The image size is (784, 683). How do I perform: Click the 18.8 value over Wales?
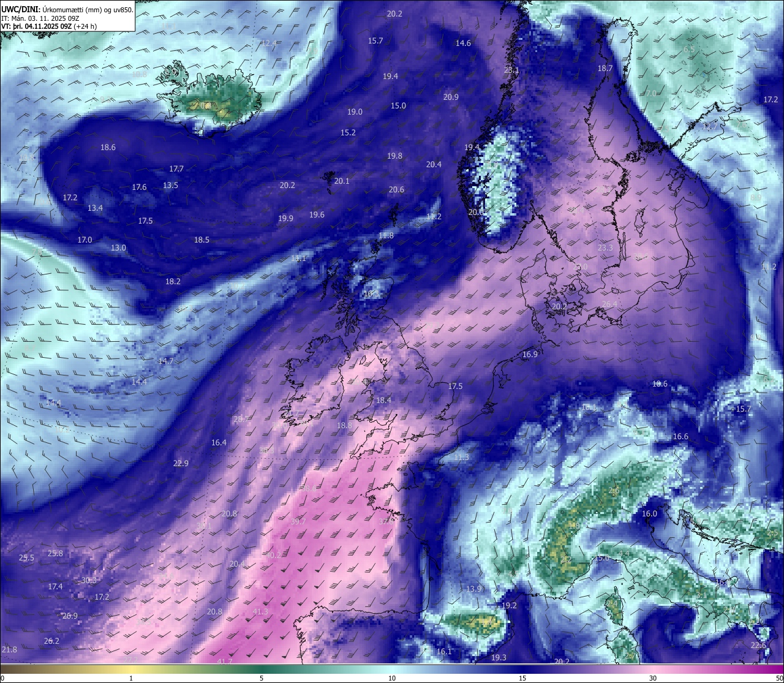(x=345, y=425)
